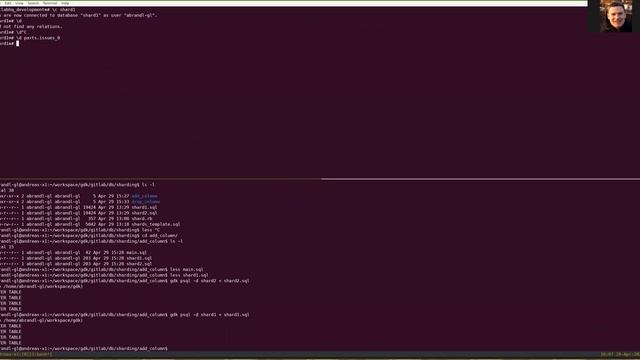Click the blue drop_column directory name
This screenshot has height=360, width=640.
pyautogui.click(x=145, y=202)
